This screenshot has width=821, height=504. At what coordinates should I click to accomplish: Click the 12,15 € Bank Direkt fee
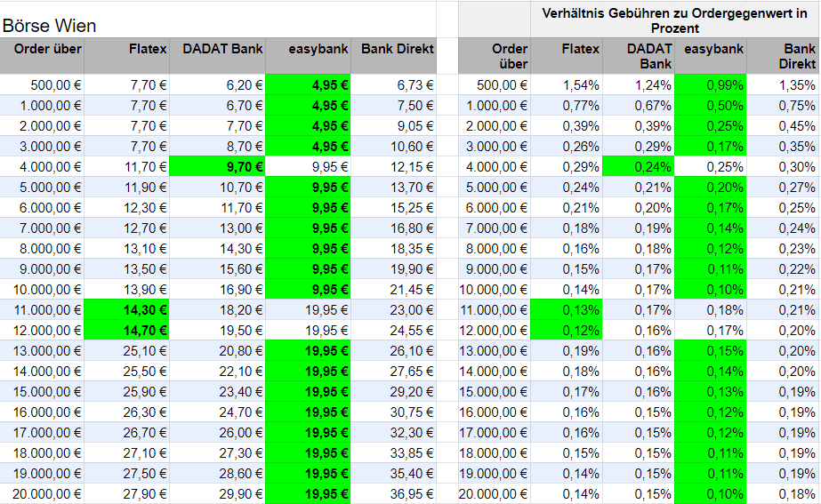click(x=393, y=166)
